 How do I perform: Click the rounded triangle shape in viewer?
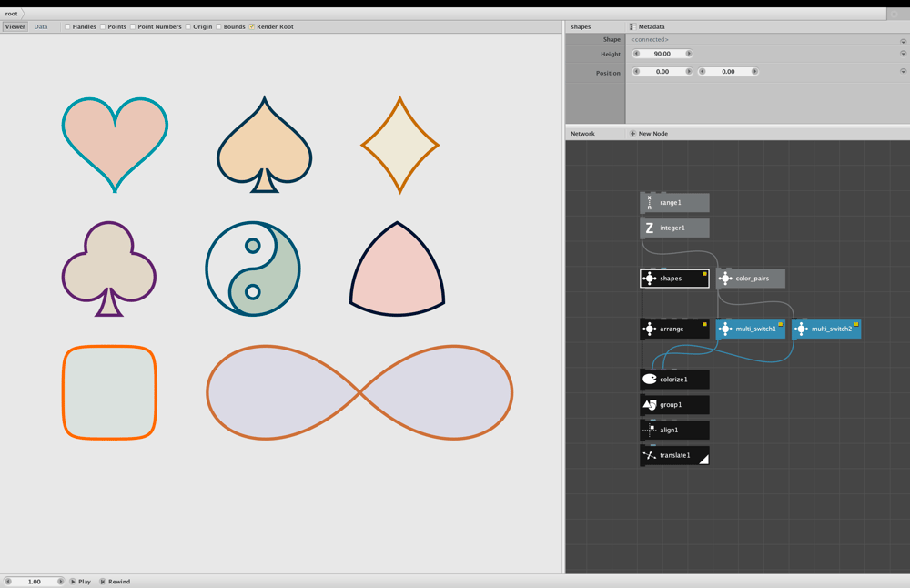tap(398, 269)
